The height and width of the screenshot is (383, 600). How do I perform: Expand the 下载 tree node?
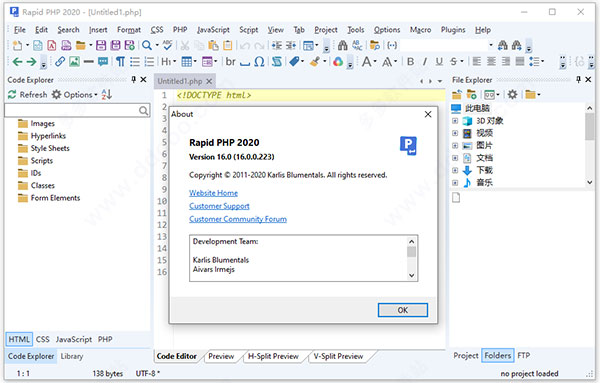point(455,170)
